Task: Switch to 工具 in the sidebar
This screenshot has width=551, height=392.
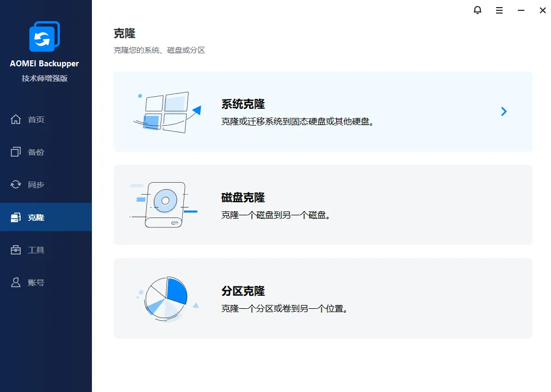Action: 36,250
